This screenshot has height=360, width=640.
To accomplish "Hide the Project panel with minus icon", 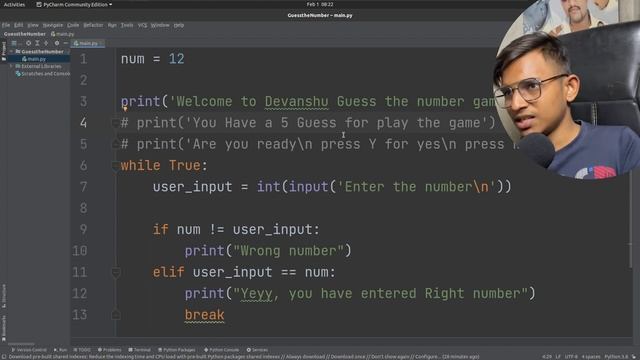I will [65, 43].
